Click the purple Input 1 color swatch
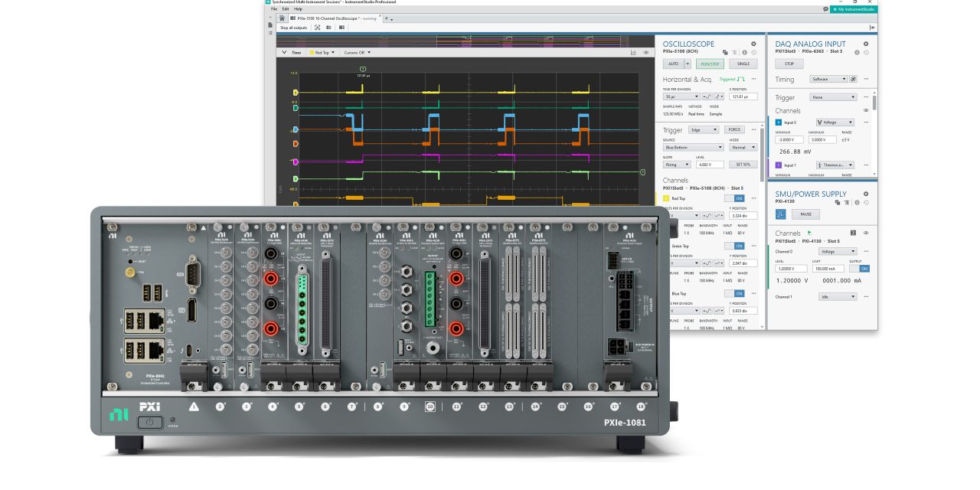 tap(779, 165)
